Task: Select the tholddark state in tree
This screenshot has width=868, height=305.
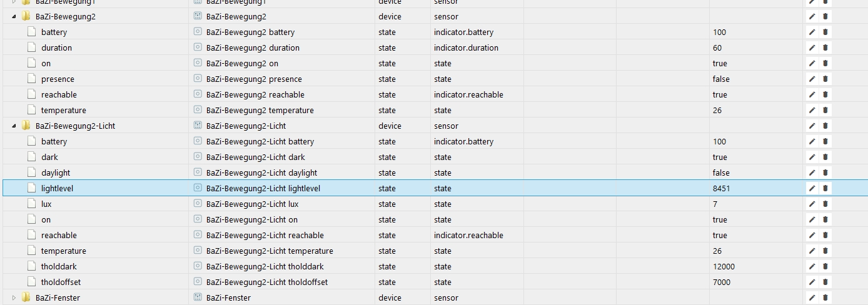Action: (x=59, y=266)
